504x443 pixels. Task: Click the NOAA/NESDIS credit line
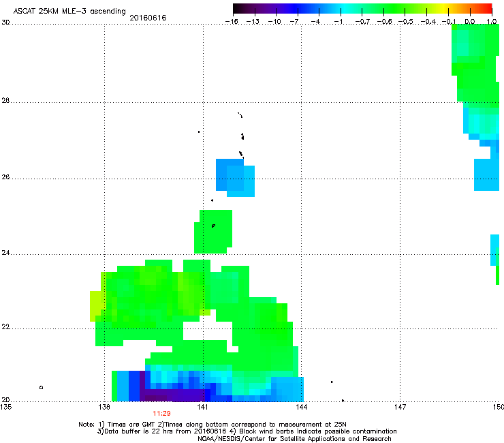point(294,439)
